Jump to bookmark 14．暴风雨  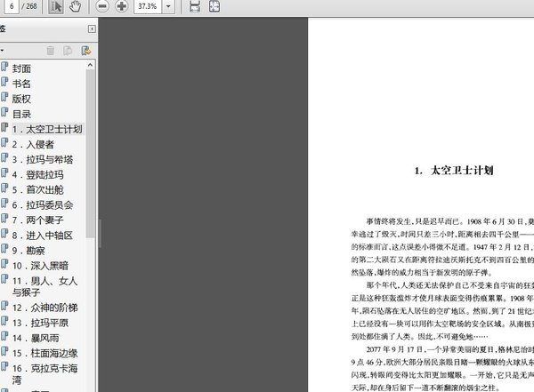(x=36, y=339)
